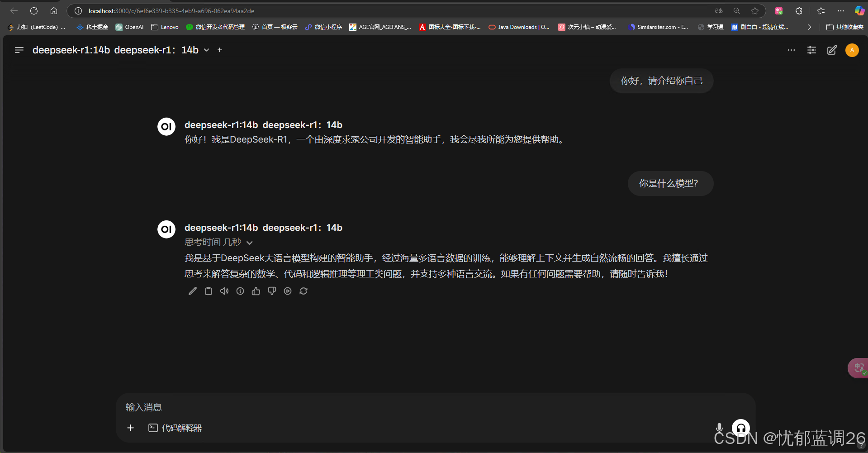Click the floating translate extension button
868x453 pixels.
click(858, 368)
